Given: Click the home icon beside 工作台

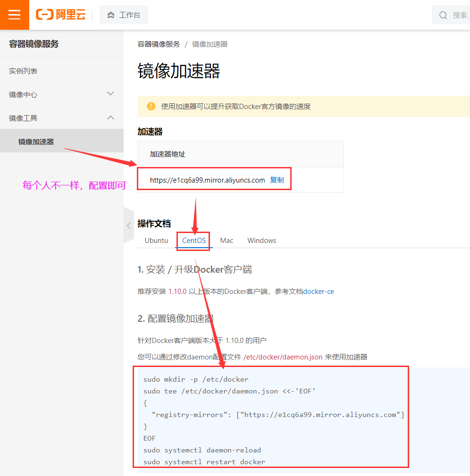Looking at the screenshot, I should point(111,15).
